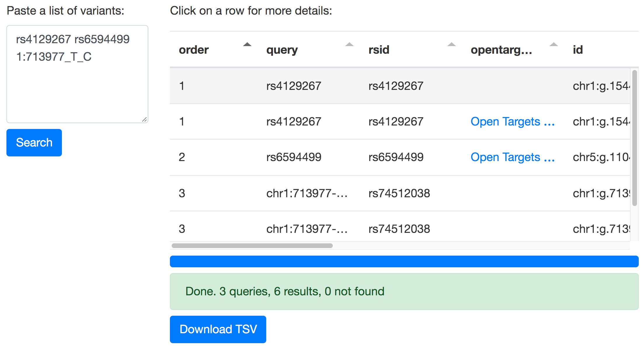644x349 pixels.
Task: Click the query column header label
Action: point(282,50)
